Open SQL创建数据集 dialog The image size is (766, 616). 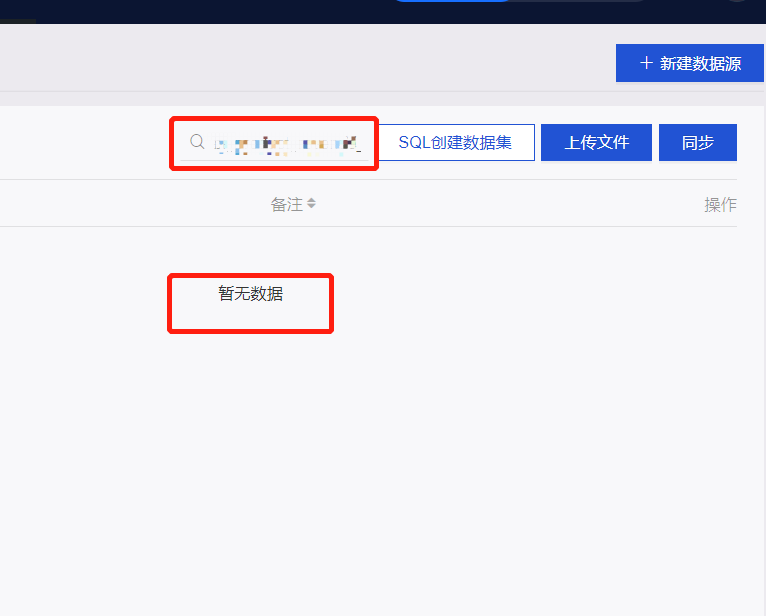(x=455, y=142)
